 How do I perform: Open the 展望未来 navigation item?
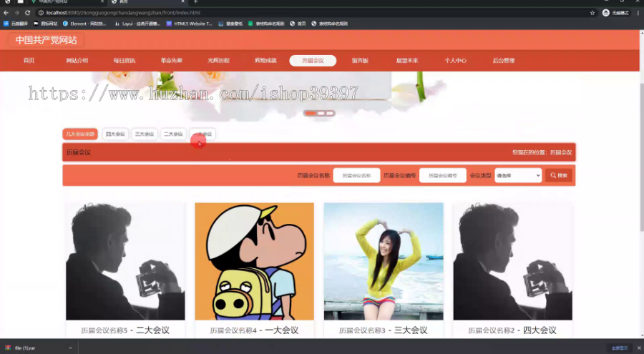click(407, 60)
